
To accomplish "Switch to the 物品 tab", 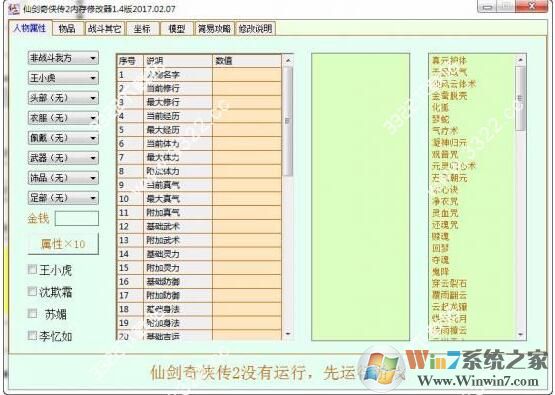I will pos(67,29).
